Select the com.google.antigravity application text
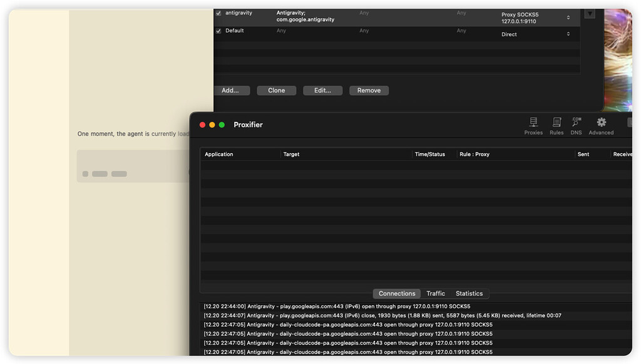Image resolution: width=641 pixels, height=364 pixels. tap(305, 19)
